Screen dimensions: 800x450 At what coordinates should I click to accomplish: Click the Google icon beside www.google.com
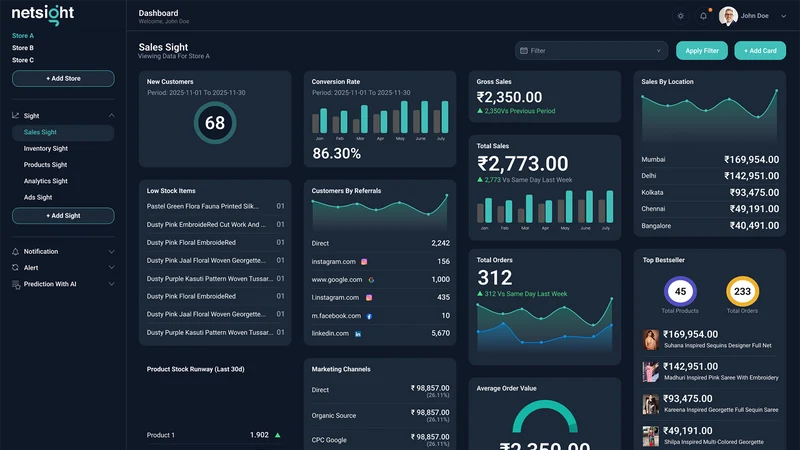tap(371, 280)
